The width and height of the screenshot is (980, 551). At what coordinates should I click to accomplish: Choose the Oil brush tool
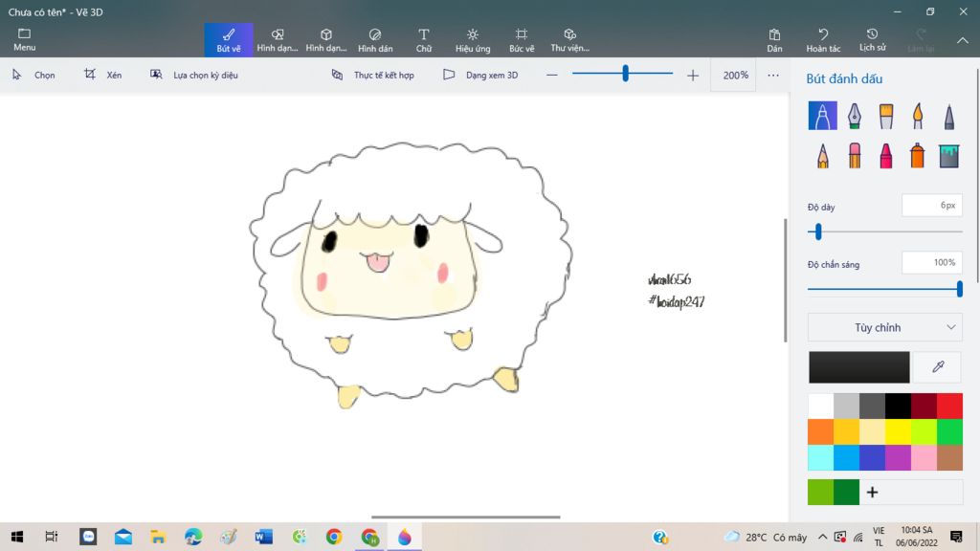pos(885,116)
